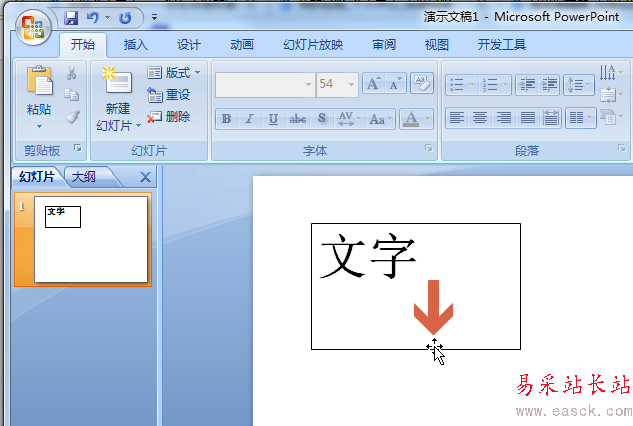Open the 设计 ribbon tab
633x426 pixels.
click(x=189, y=44)
